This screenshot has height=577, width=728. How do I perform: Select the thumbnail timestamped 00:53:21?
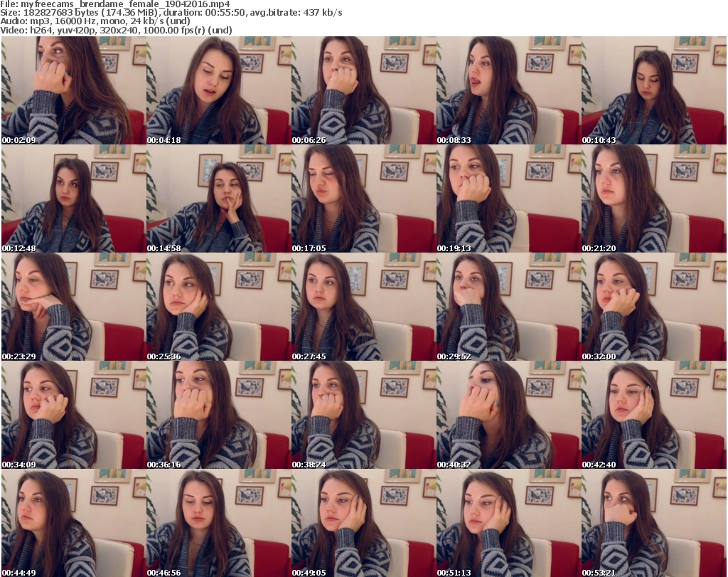click(x=654, y=523)
